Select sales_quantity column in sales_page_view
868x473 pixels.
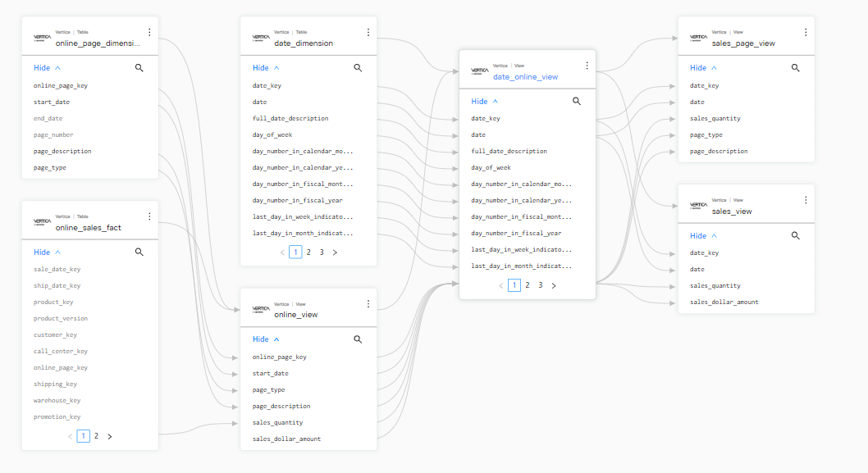coord(715,118)
